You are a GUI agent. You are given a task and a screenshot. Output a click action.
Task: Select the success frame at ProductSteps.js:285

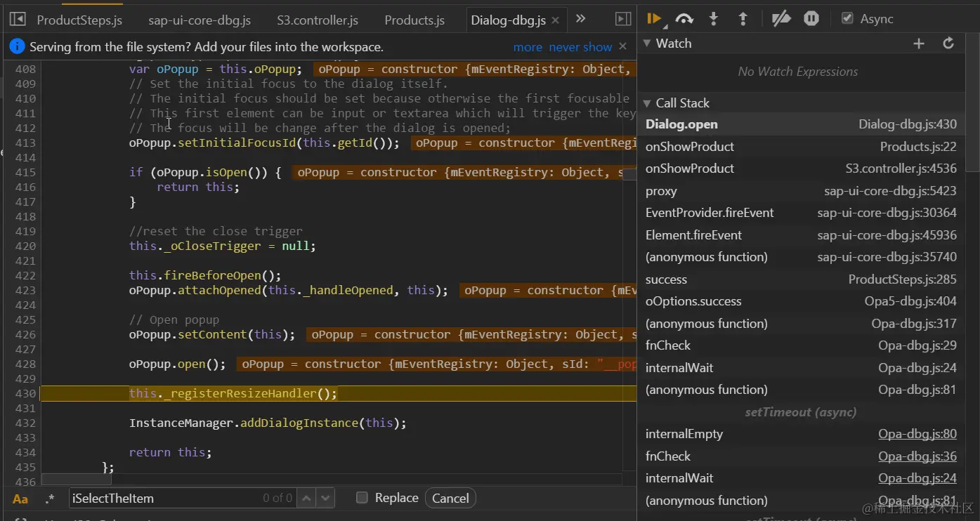[x=801, y=279]
